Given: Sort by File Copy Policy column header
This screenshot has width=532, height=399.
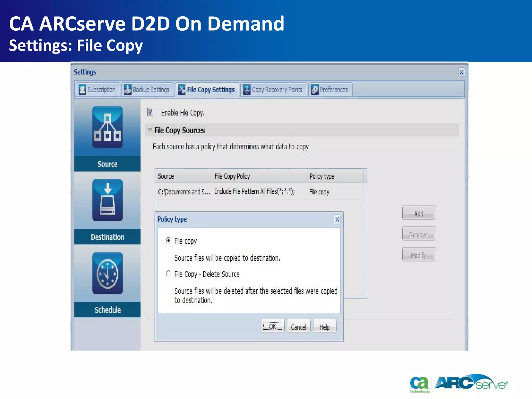Looking at the screenshot, I should (x=260, y=176).
